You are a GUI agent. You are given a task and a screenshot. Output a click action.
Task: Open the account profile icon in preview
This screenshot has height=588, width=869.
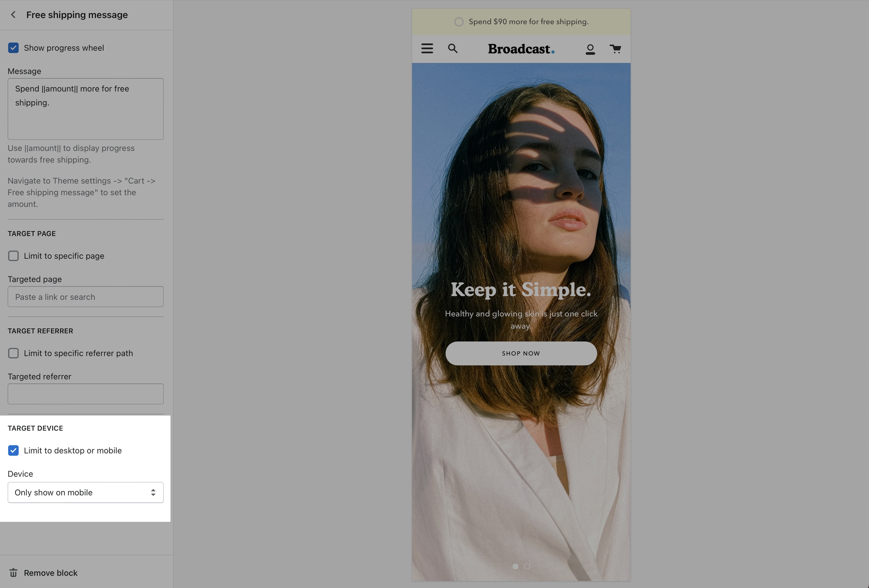coord(590,49)
